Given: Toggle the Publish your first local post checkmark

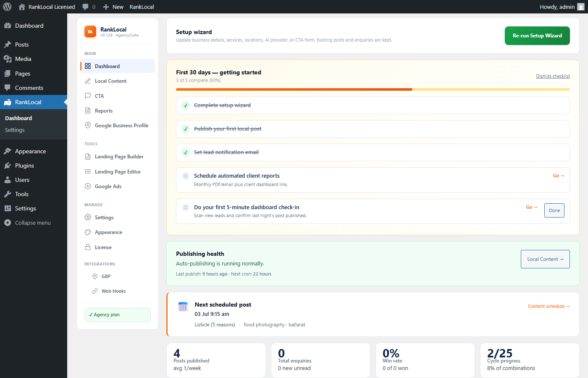Looking at the screenshot, I should pos(186,129).
